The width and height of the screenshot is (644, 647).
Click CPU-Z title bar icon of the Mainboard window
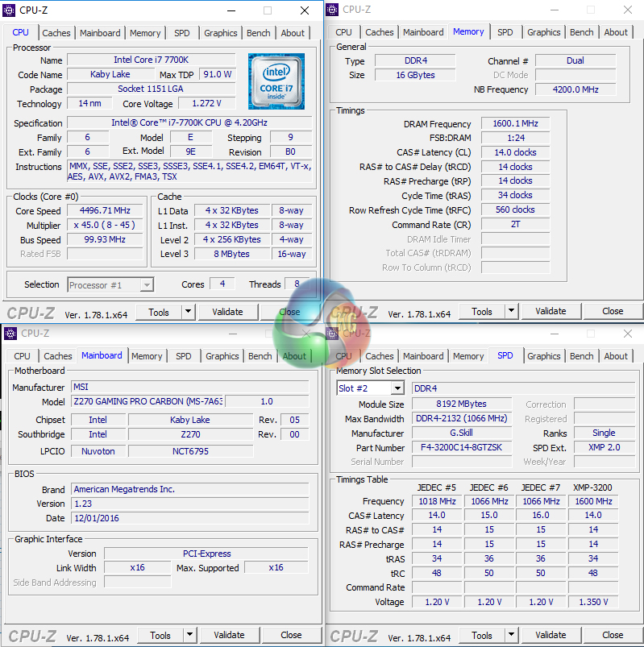tap(10, 334)
